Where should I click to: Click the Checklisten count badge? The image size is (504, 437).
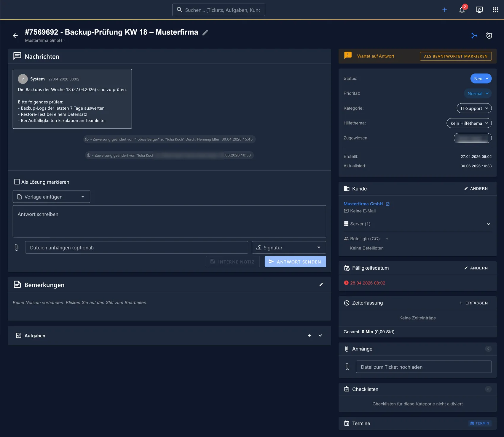click(488, 389)
